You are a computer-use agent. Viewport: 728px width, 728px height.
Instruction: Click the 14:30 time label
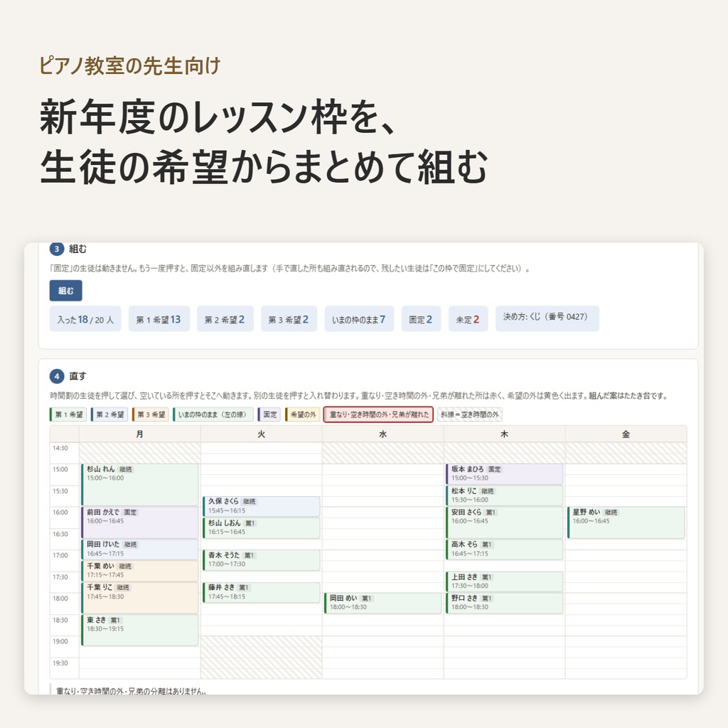click(x=60, y=448)
